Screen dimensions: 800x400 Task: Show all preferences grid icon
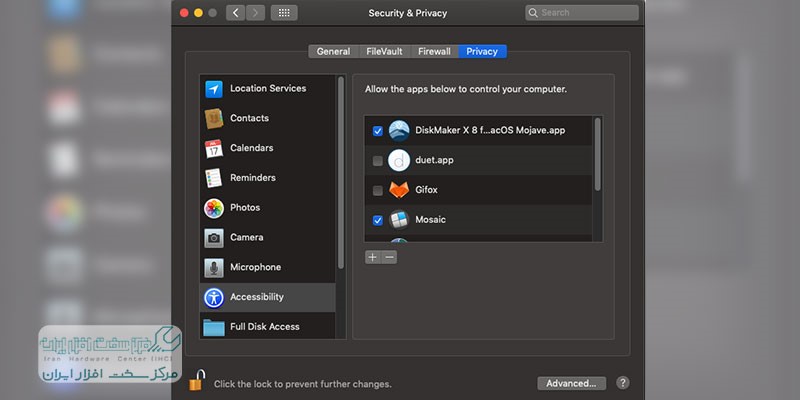(x=284, y=13)
